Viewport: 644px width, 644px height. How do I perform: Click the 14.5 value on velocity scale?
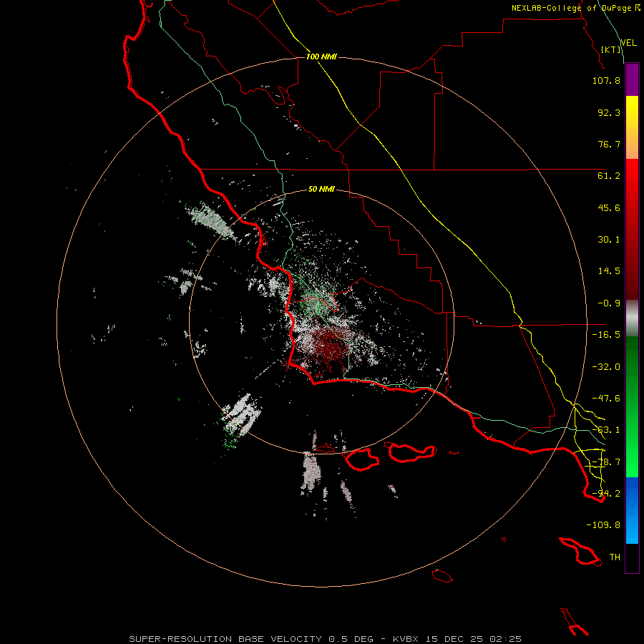click(609, 271)
